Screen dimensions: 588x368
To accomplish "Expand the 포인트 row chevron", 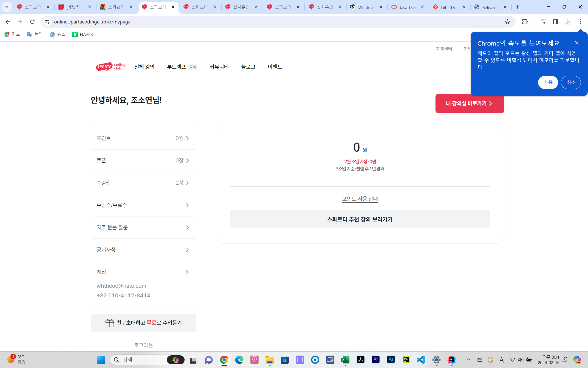I will [x=187, y=138].
